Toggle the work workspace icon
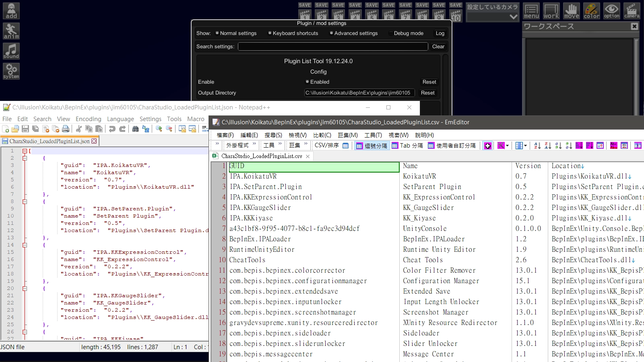Viewport: 644px width, 362px height. coord(551,11)
